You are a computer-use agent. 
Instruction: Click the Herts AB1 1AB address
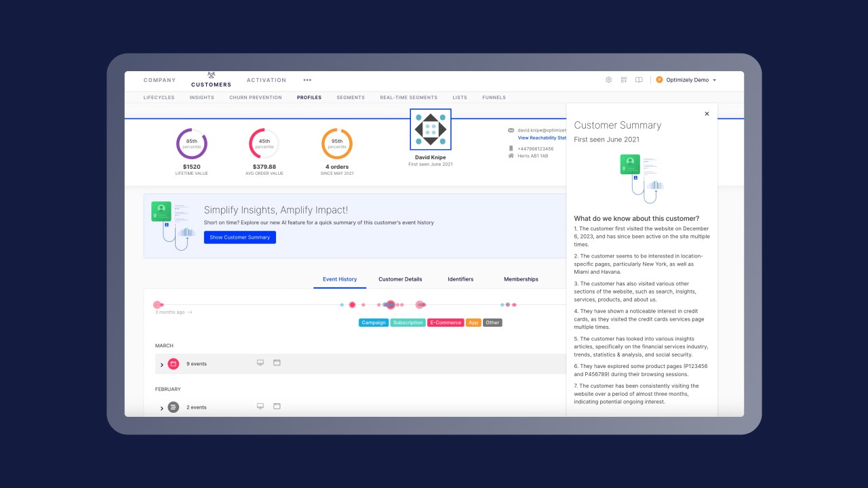(x=533, y=156)
